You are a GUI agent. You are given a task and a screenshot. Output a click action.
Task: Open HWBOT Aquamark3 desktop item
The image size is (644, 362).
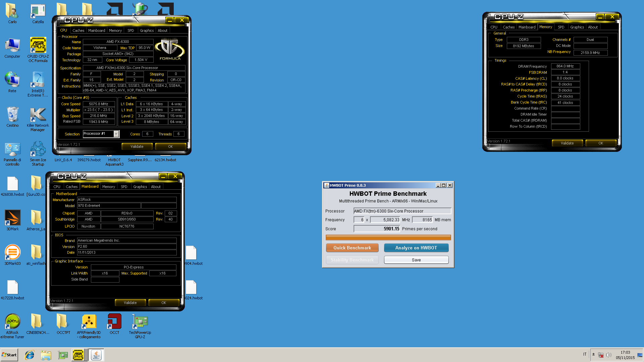(114, 162)
